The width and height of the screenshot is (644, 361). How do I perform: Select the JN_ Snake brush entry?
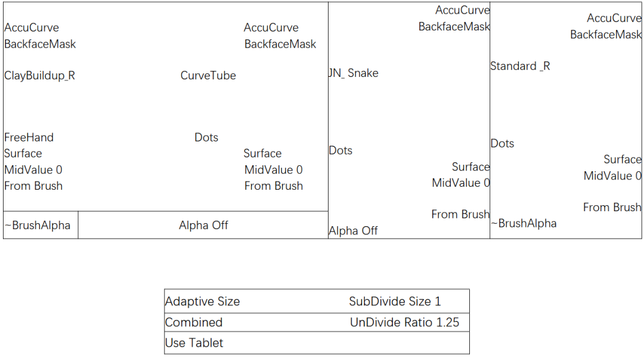[354, 73]
